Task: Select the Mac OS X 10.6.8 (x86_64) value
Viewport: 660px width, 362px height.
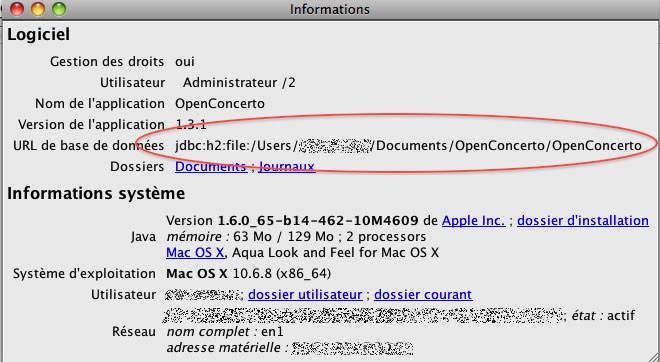Action: click(248, 274)
